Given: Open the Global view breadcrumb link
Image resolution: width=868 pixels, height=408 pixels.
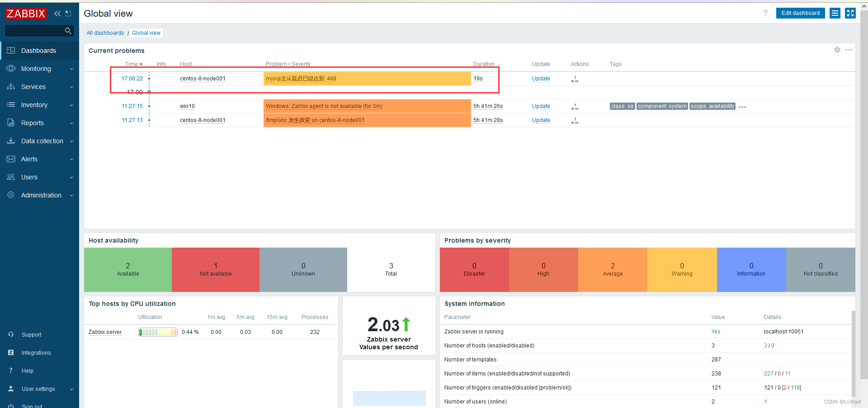Looking at the screenshot, I should 146,33.
